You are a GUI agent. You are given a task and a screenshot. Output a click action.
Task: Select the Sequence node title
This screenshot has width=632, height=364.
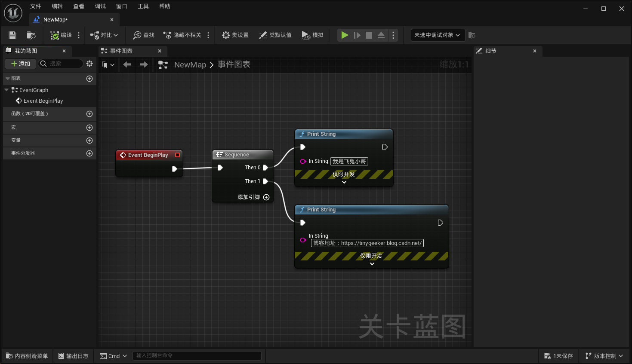[237, 155]
